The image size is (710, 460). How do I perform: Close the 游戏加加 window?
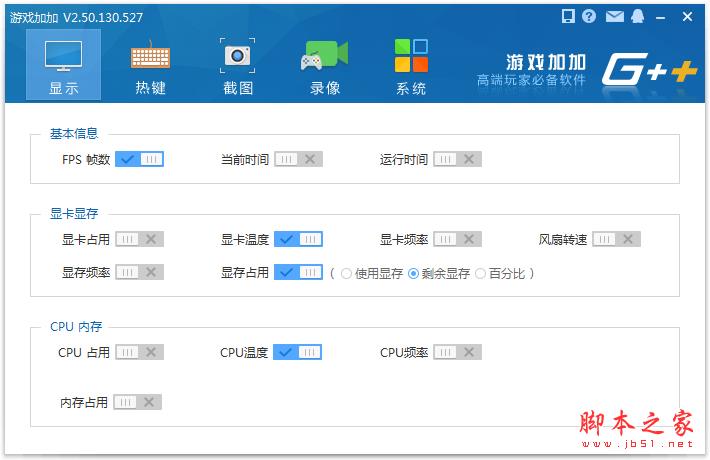click(687, 17)
